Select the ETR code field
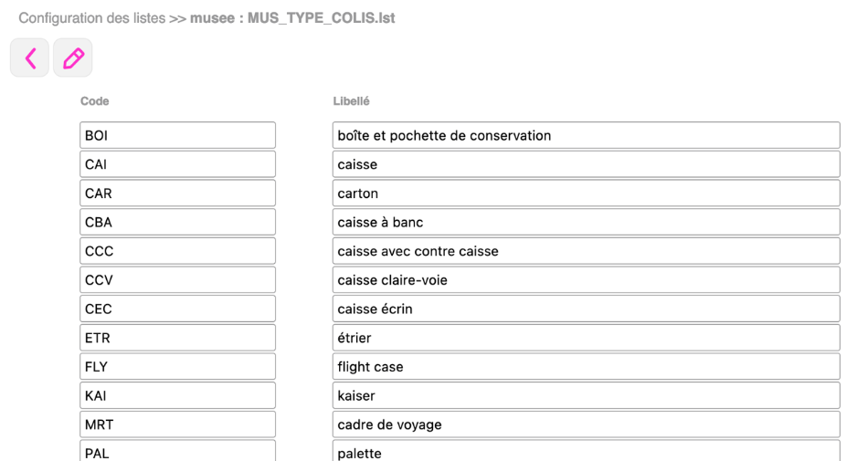The width and height of the screenshot is (868, 461). [x=177, y=338]
